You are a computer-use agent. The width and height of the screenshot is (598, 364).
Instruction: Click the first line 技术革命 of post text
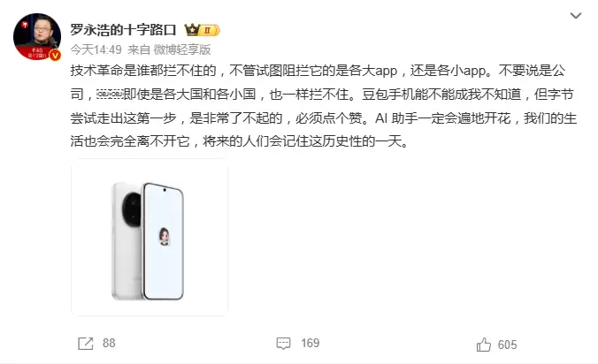pyautogui.click(x=318, y=71)
